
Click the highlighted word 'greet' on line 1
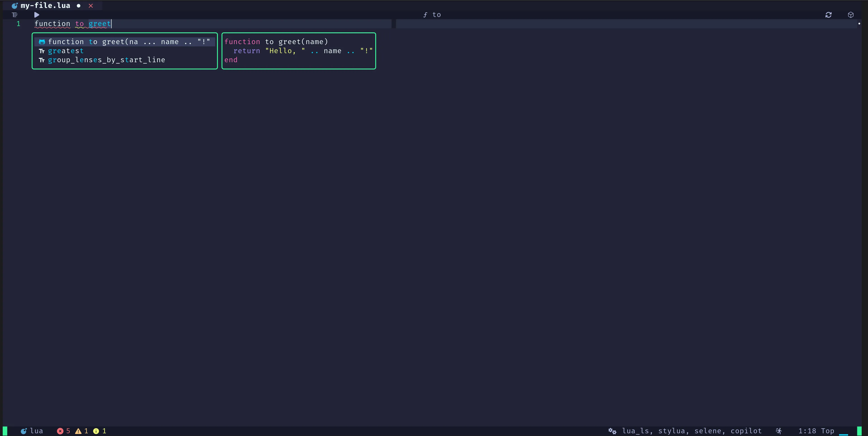(100, 24)
